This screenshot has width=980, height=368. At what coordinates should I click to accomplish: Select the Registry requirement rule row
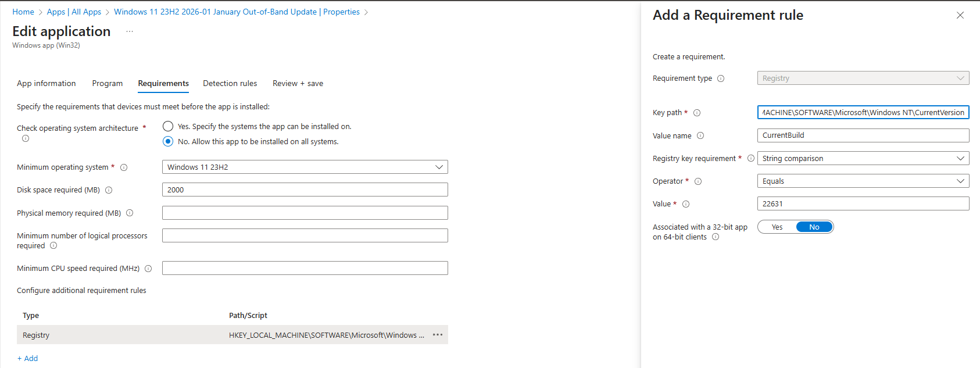point(233,335)
